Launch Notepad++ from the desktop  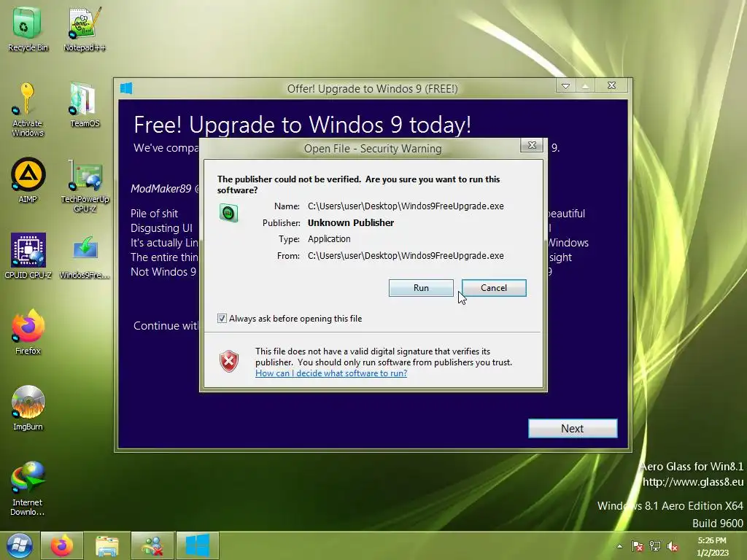[x=85, y=28]
